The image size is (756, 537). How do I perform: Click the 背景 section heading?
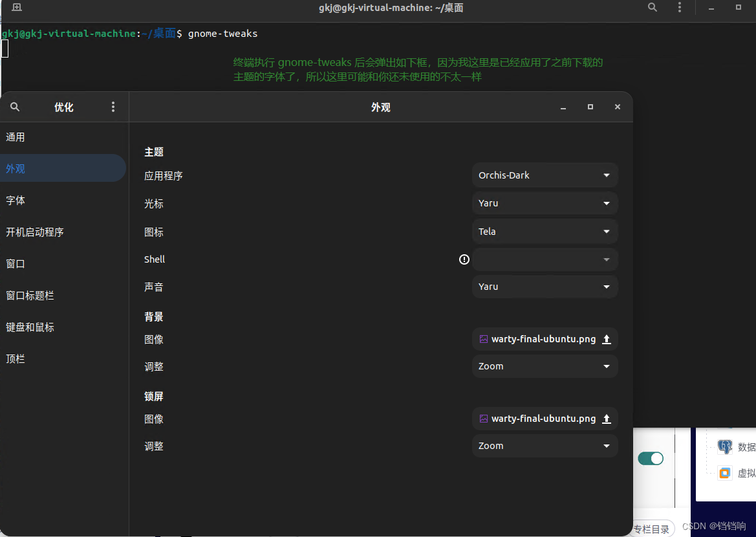pos(154,317)
